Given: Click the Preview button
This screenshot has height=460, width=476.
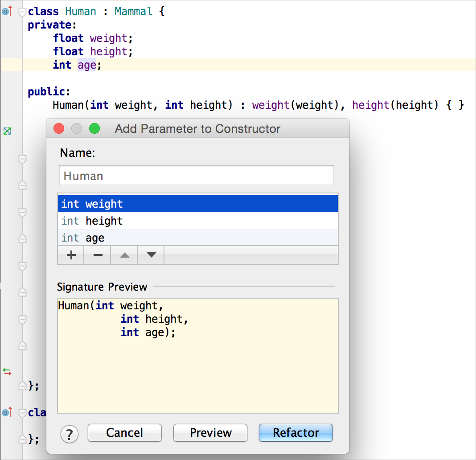Looking at the screenshot, I should (x=210, y=433).
